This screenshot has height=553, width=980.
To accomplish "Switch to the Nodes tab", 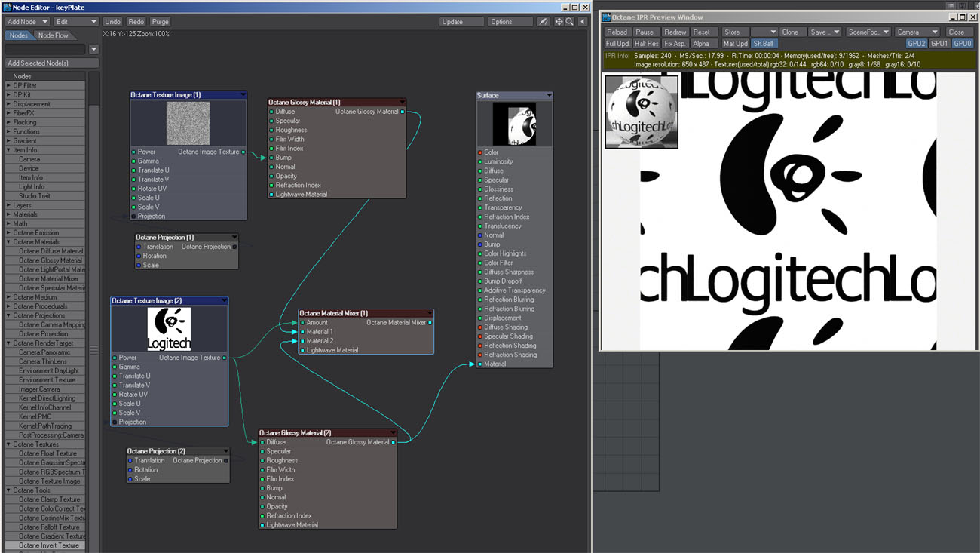I will 19,35.
